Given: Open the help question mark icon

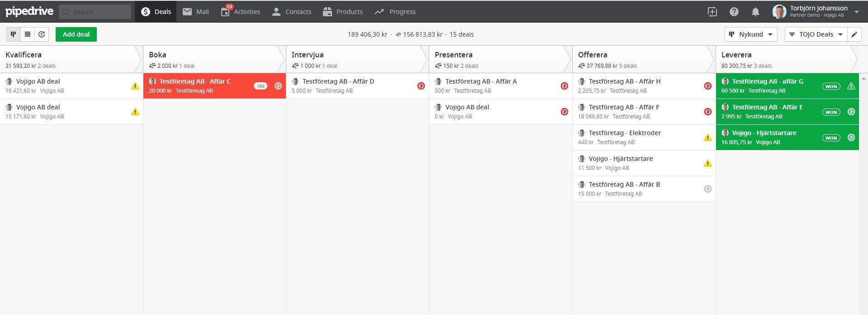Looking at the screenshot, I should [734, 12].
